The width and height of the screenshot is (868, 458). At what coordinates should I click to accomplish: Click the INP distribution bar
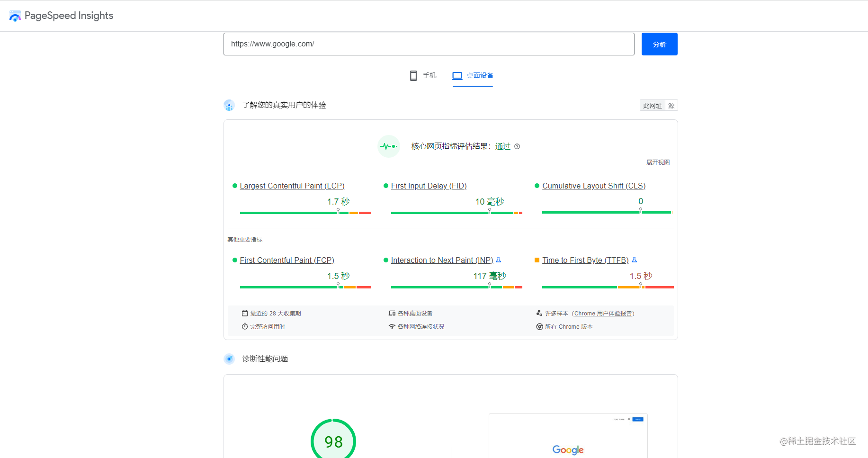point(456,287)
